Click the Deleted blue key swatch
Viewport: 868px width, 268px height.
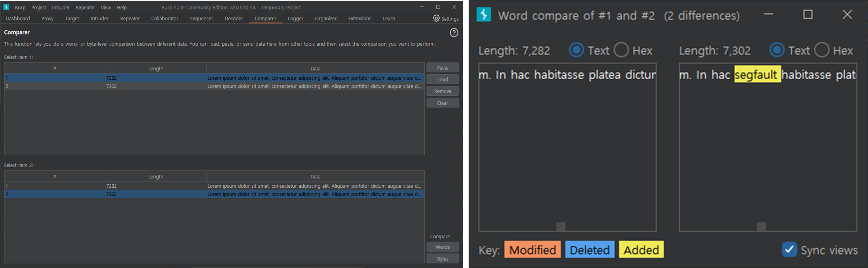[590, 249]
